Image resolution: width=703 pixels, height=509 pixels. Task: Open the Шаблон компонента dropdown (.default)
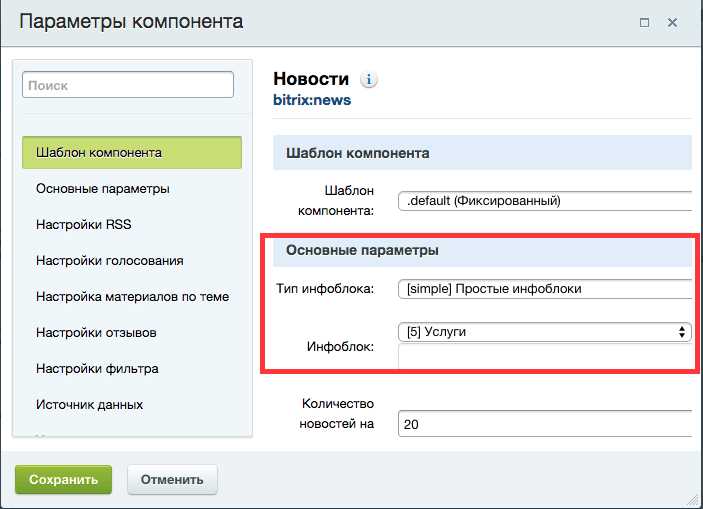click(x=545, y=201)
